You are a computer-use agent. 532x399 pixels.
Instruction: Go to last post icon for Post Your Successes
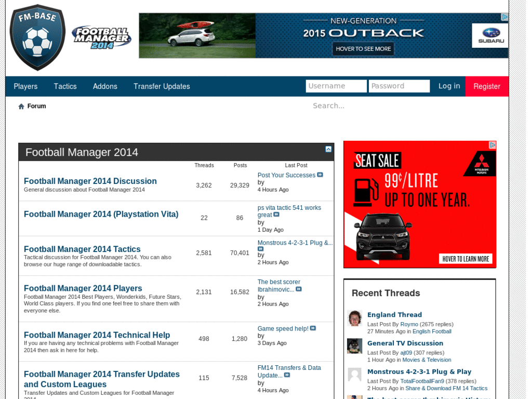point(320,175)
